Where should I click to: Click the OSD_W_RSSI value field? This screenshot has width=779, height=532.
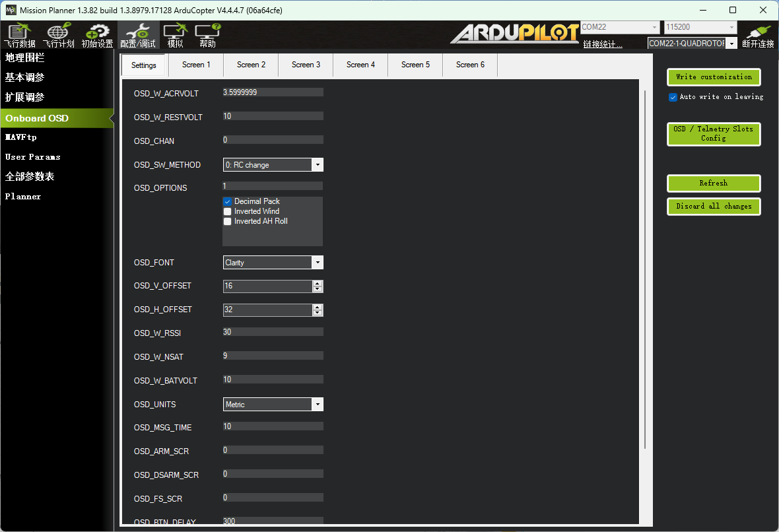(x=273, y=332)
